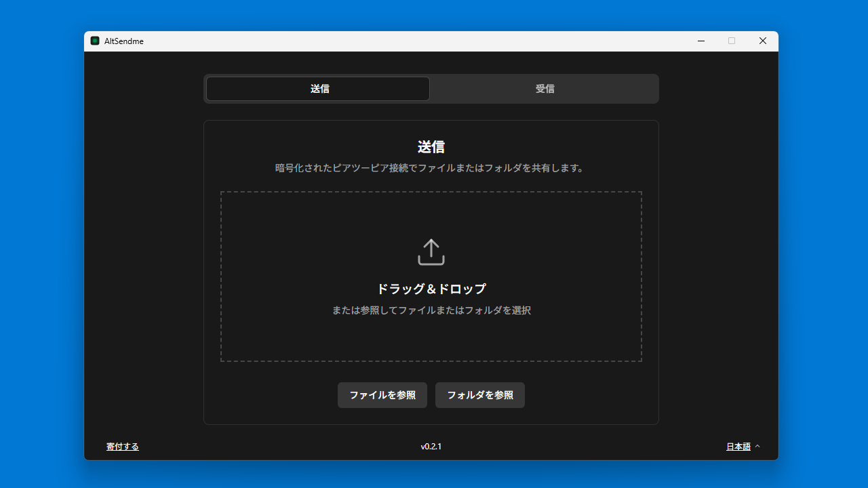Close the AltSendme window
Viewport: 868px width, 488px height.
(763, 41)
